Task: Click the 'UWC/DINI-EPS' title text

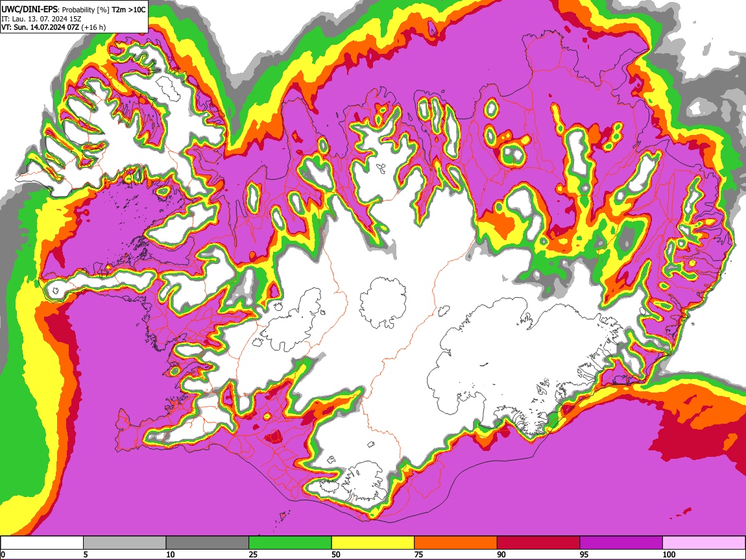Action: pyautogui.click(x=29, y=9)
